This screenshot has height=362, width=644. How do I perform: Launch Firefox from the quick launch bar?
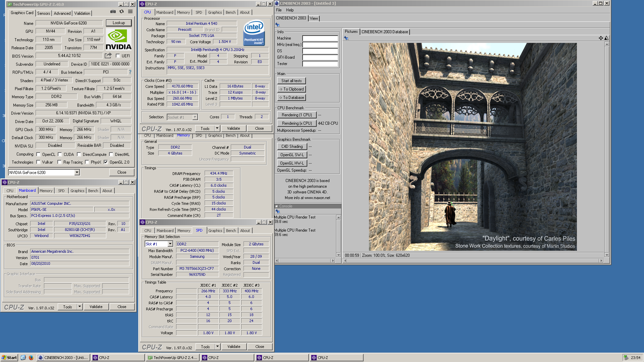coord(31,358)
